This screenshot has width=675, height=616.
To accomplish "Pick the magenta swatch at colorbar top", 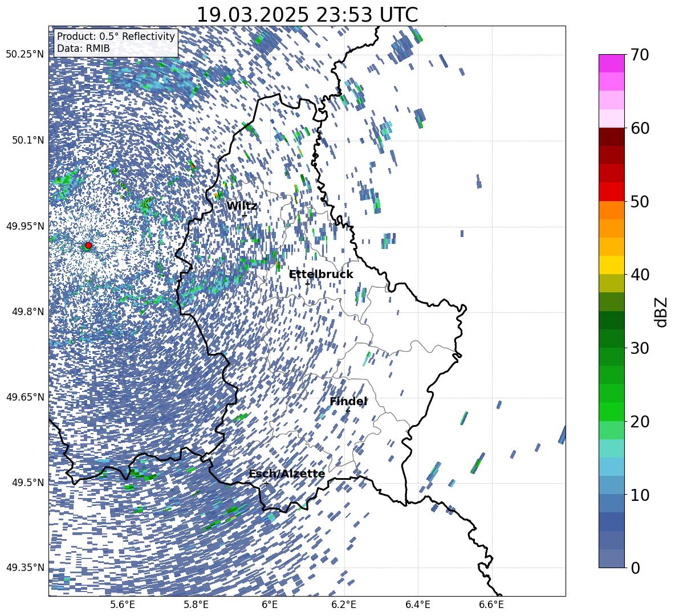I will pyautogui.click(x=611, y=63).
